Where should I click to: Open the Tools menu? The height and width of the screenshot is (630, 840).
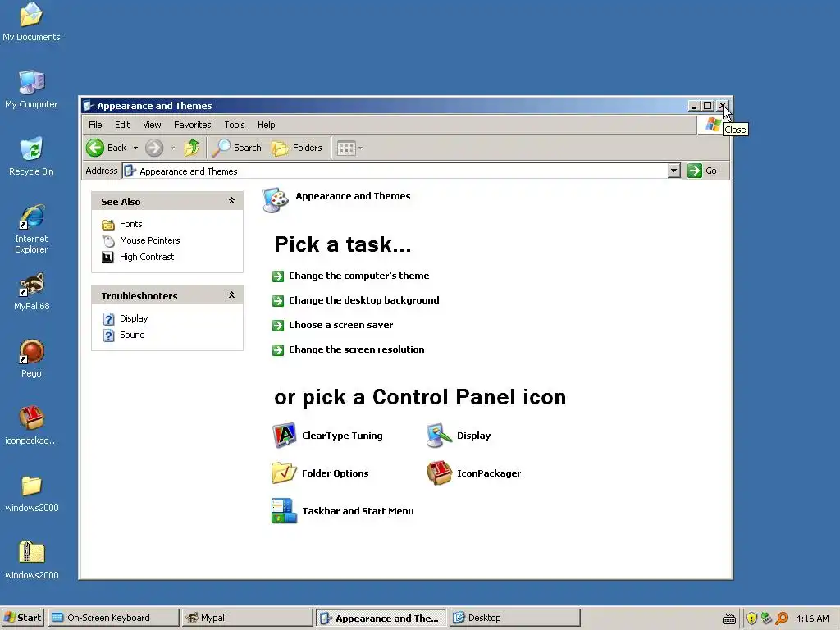click(x=234, y=125)
